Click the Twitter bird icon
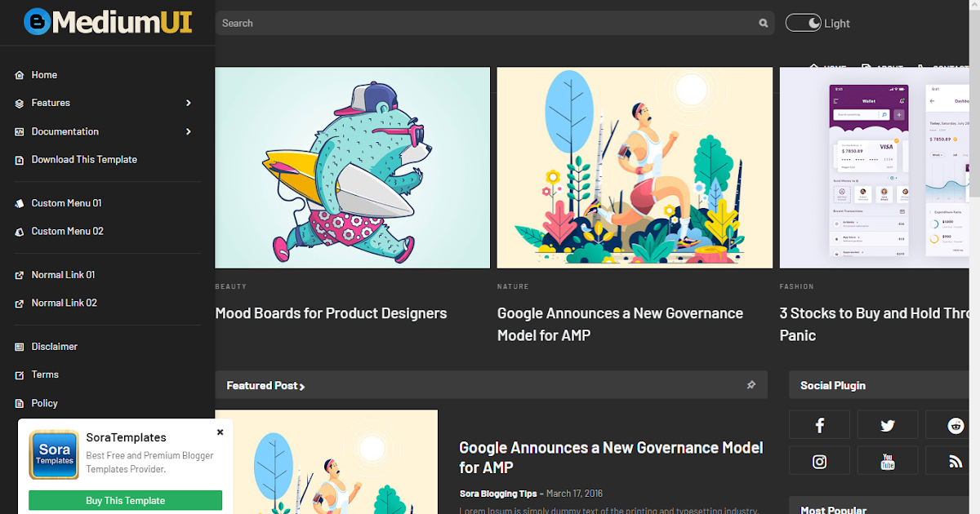 [x=888, y=424]
